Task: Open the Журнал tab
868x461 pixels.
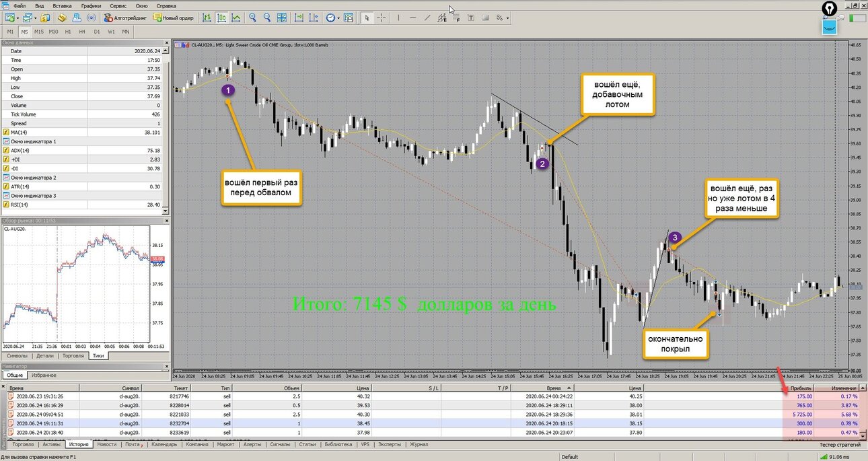Action: 419,444
